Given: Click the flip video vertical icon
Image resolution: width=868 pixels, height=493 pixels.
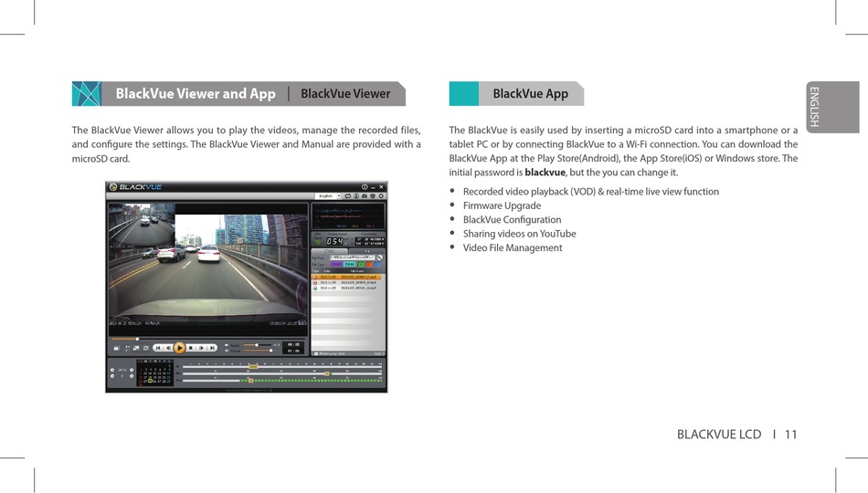Looking at the screenshot, I should tap(127, 348).
